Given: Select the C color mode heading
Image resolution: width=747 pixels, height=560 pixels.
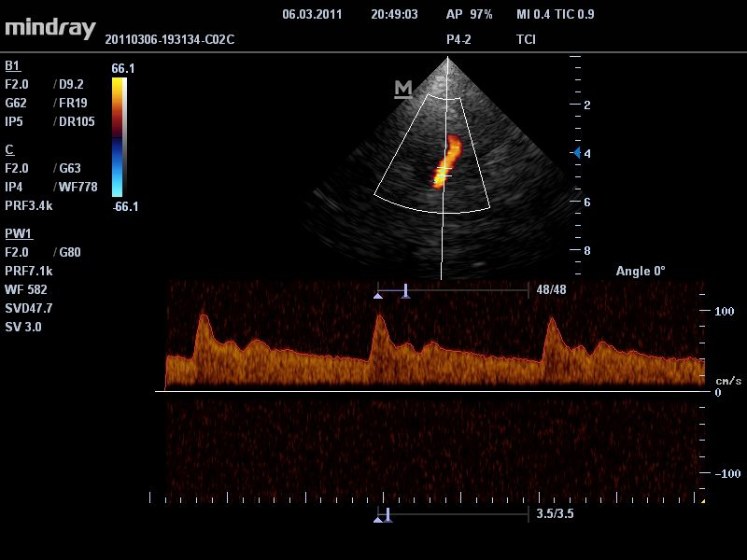Looking at the screenshot, I should point(9,150).
